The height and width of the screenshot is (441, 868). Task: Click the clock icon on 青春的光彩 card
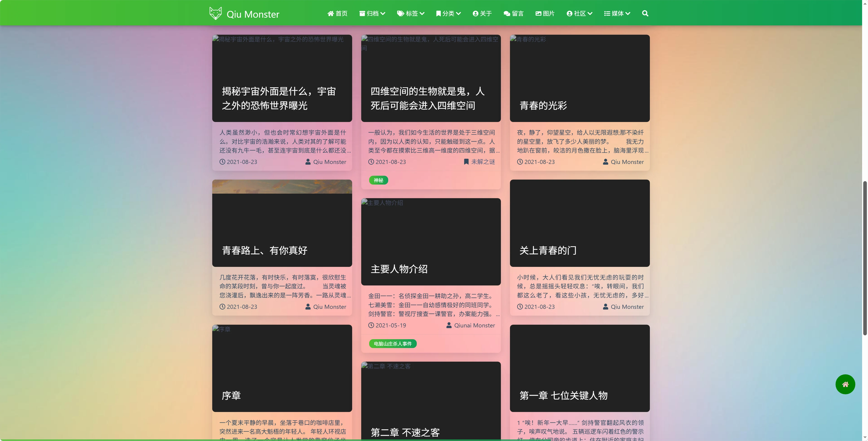tap(520, 162)
